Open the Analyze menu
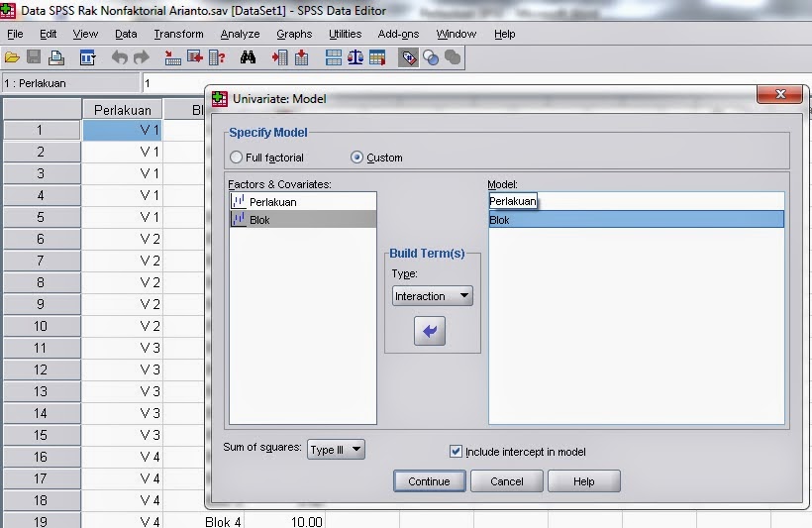This screenshot has width=812, height=528. pos(241,34)
